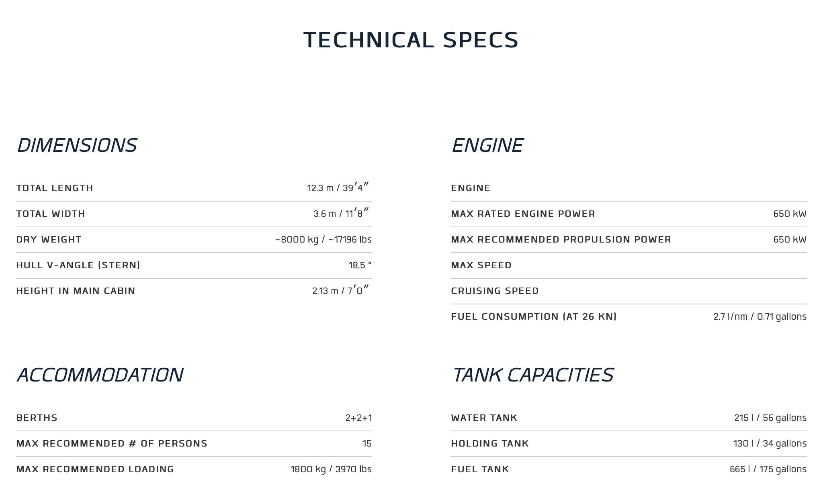Click the TECHNICAL SPECS page title
The height and width of the screenshot is (504, 823).
pos(411,40)
